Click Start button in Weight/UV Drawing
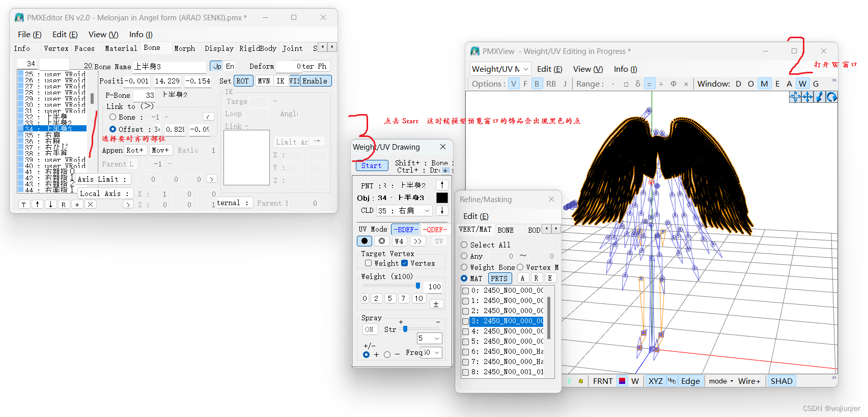 point(372,165)
